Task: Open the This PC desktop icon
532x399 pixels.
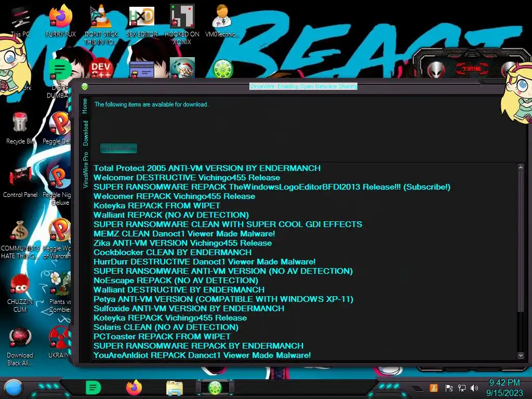Action: pos(20,22)
